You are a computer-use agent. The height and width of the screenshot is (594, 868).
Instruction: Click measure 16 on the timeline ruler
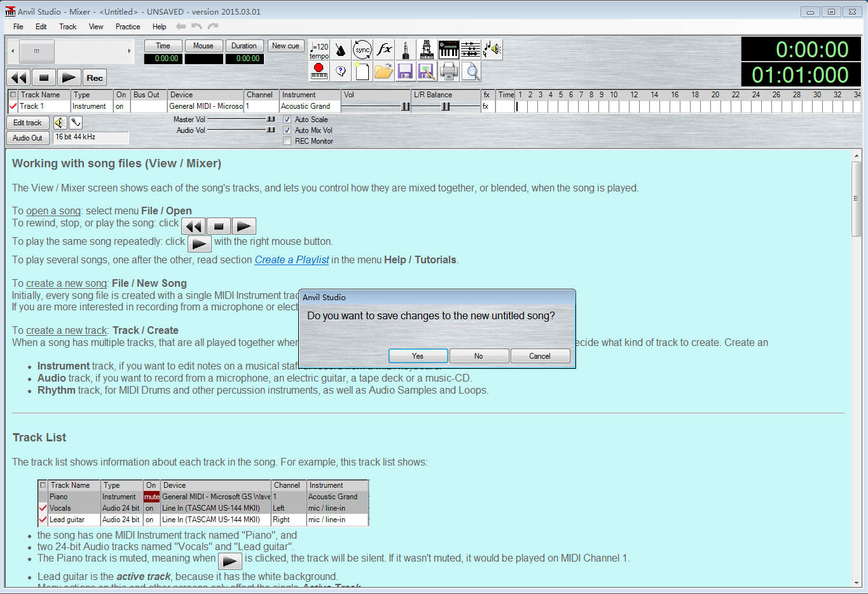(x=675, y=95)
